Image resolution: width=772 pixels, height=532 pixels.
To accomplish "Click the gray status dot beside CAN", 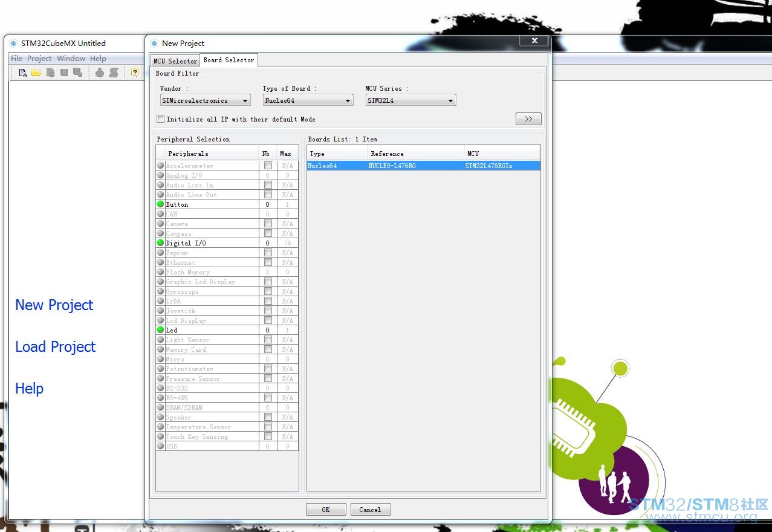I will 160,214.
